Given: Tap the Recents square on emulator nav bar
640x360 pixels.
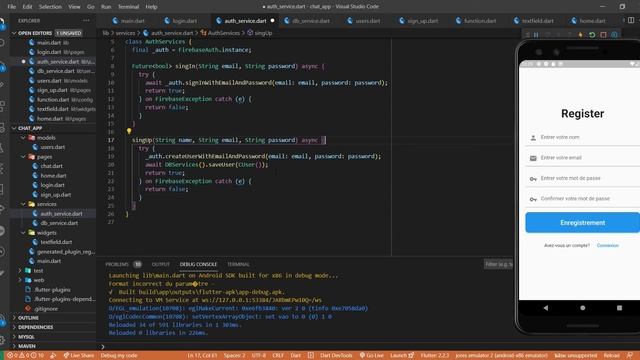Looking at the screenshot, I should pos(619,308).
